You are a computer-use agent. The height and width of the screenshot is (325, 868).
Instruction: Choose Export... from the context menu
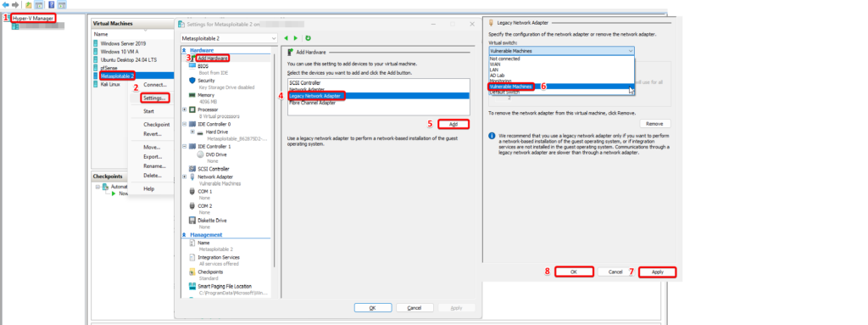(153, 157)
